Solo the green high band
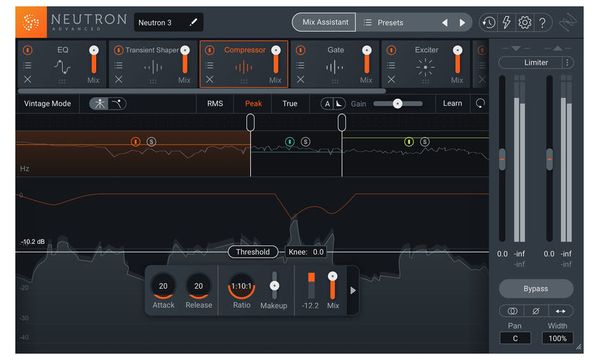 [425, 142]
